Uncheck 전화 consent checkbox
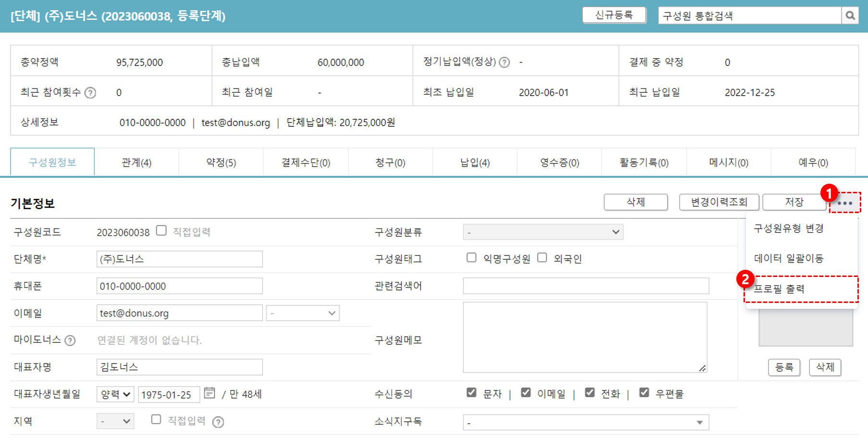The image size is (868, 440). [x=590, y=393]
